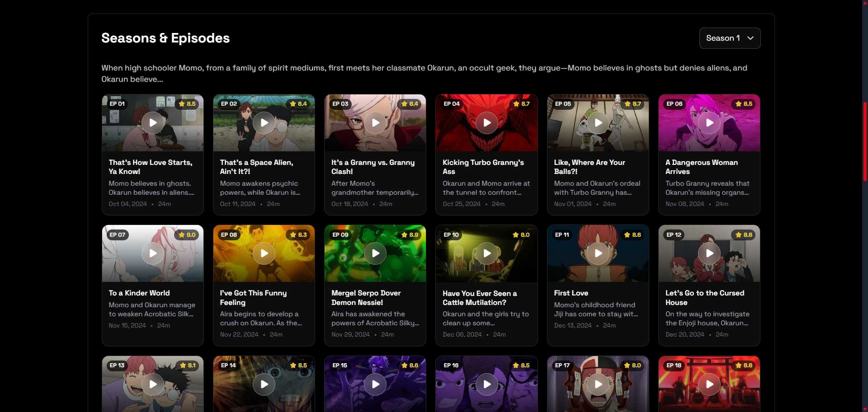Open "I've Got This Funny Feeling" episode page
Viewport: 868px width, 412px height.
pos(253,298)
